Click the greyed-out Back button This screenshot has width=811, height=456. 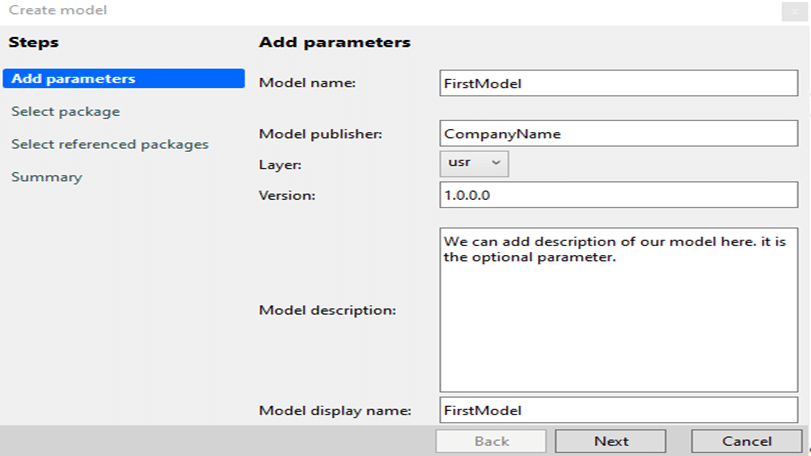pyautogui.click(x=491, y=441)
